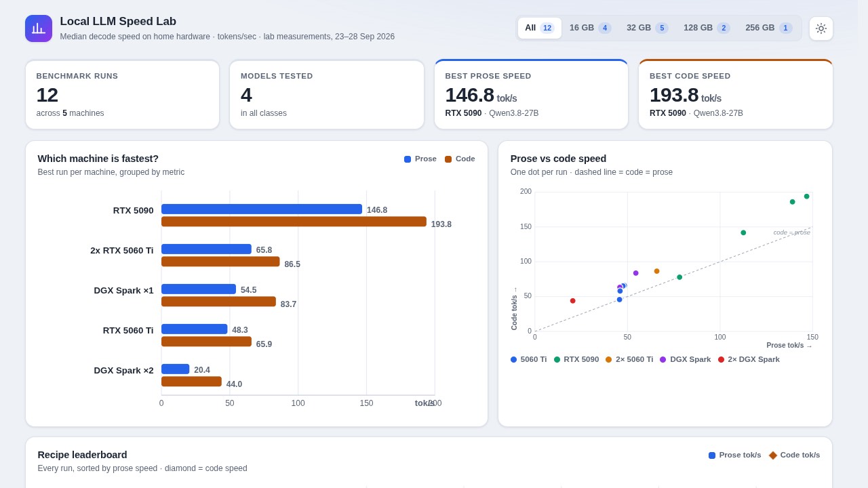Screen dimensions: 868x488
Task: Click the orange 2× 5060 Ti scatter dot
Action: coord(656,271)
